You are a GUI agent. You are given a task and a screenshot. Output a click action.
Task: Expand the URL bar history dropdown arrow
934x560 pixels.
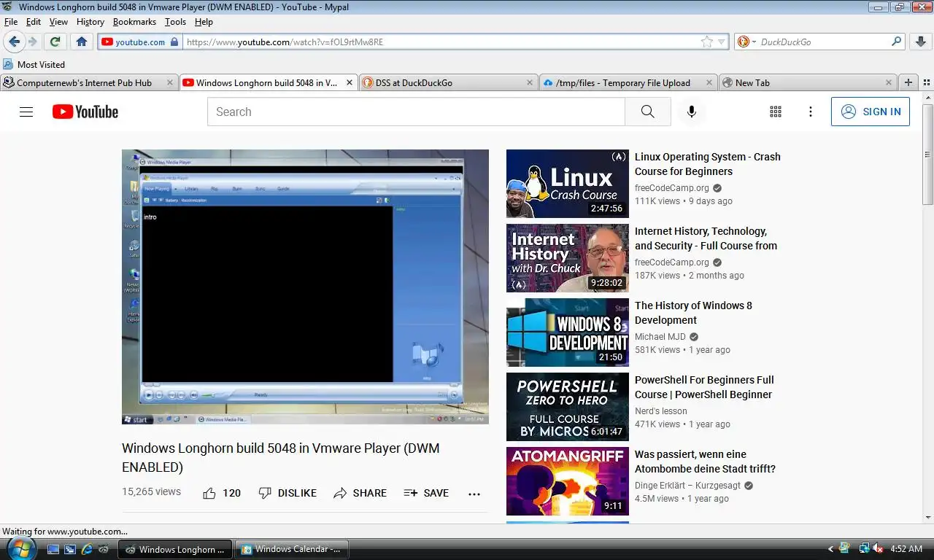[x=721, y=42]
